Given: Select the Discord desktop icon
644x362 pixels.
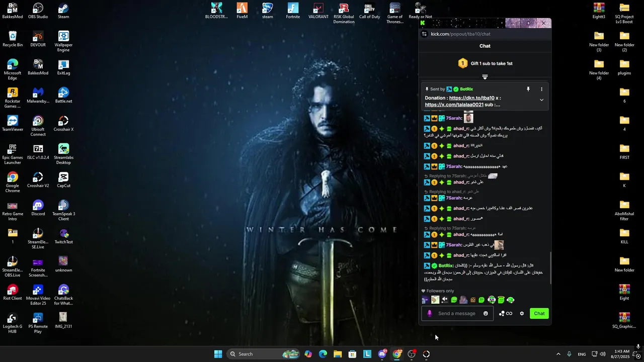Looking at the screenshot, I should pos(38,208).
